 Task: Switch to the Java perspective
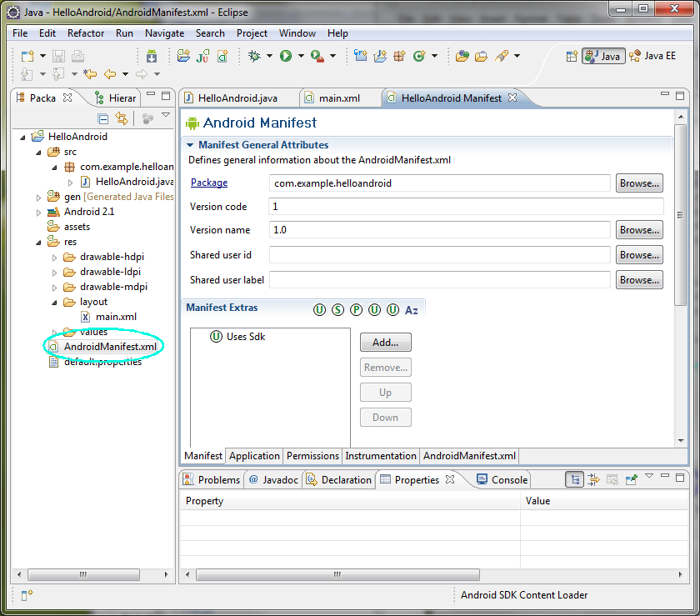click(603, 57)
